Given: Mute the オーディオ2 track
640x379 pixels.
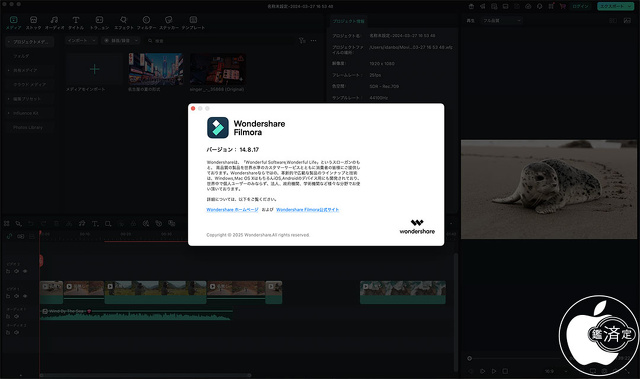Looking at the screenshot, I should [x=16, y=332].
